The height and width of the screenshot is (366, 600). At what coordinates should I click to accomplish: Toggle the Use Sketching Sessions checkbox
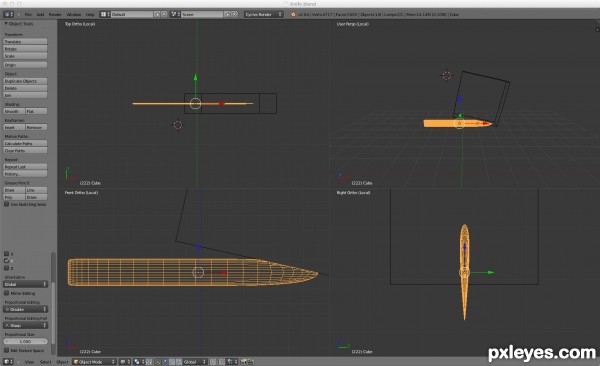[x=7, y=204]
